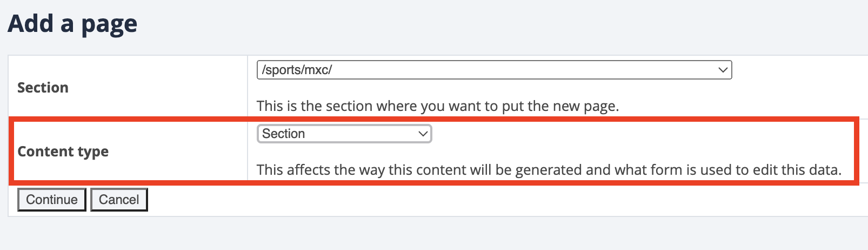Click the word "page" in the title

pyautogui.click(x=109, y=25)
